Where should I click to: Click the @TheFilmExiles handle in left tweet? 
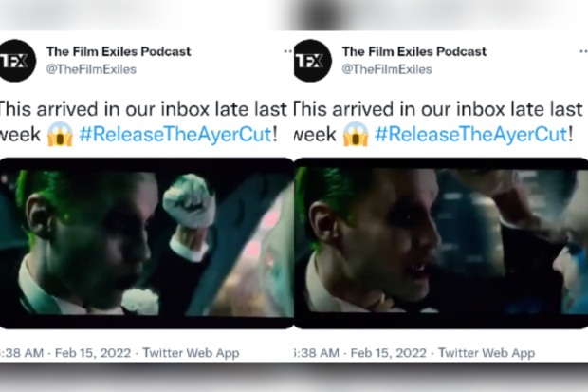point(91,69)
